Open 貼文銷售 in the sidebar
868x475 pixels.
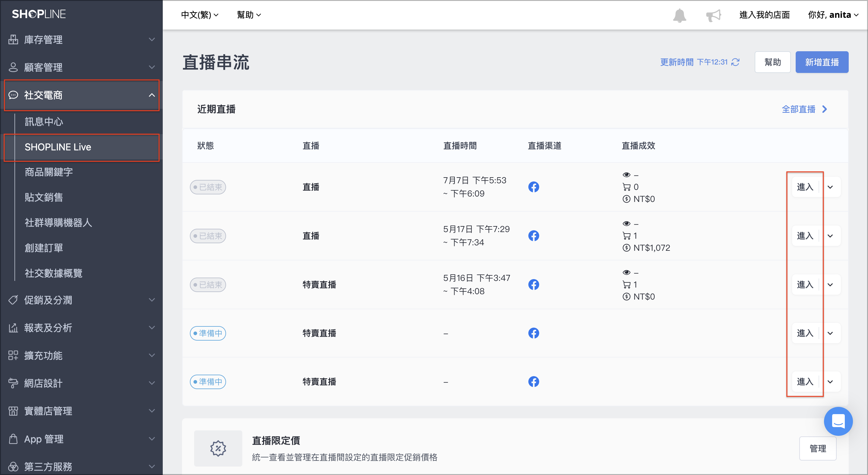click(x=44, y=197)
